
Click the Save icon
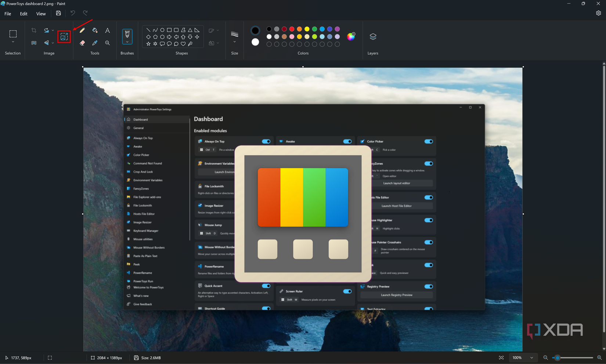(58, 13)
